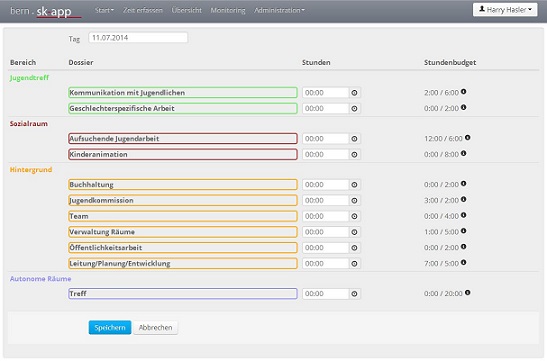547x361 pixels.
Task: Click info icon for Geschlechterspezifische Arbeit budget
Action: (x=463, y=107)
